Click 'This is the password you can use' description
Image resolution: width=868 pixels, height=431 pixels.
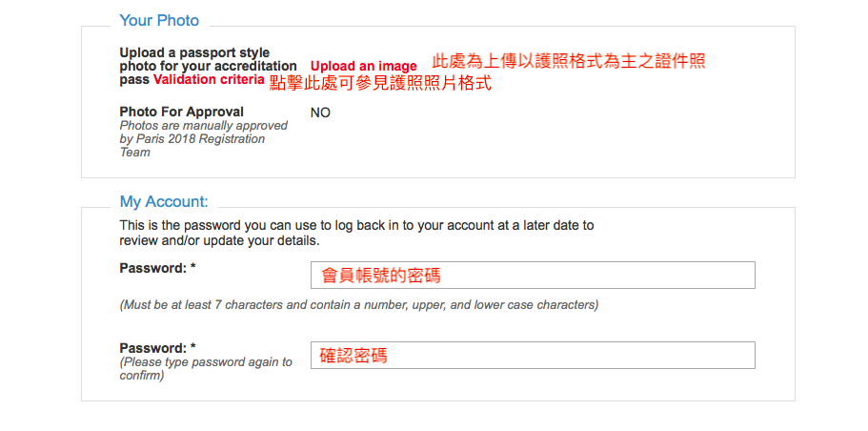(x=356, y=226)
